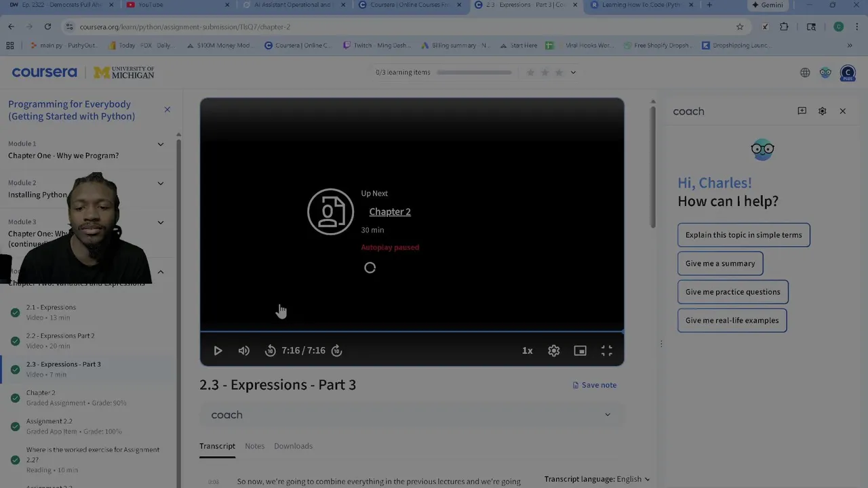Screen dimensions: 868x488
Task: Click the Coursera logo
Action: click(44, 73)
